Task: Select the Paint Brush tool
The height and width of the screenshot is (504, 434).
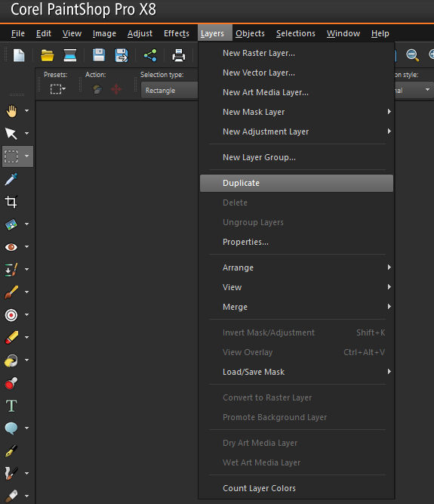Action: pyautogui.click(x=11, y=292)
